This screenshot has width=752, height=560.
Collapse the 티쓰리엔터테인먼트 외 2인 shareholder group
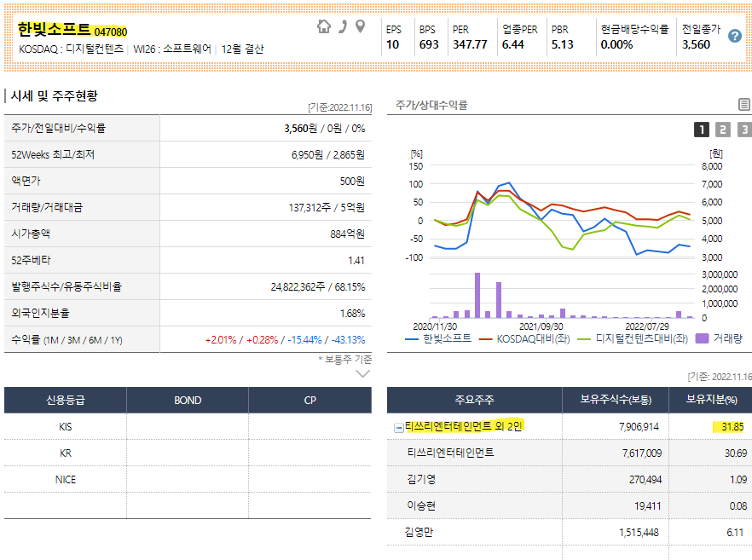(398, 428)
